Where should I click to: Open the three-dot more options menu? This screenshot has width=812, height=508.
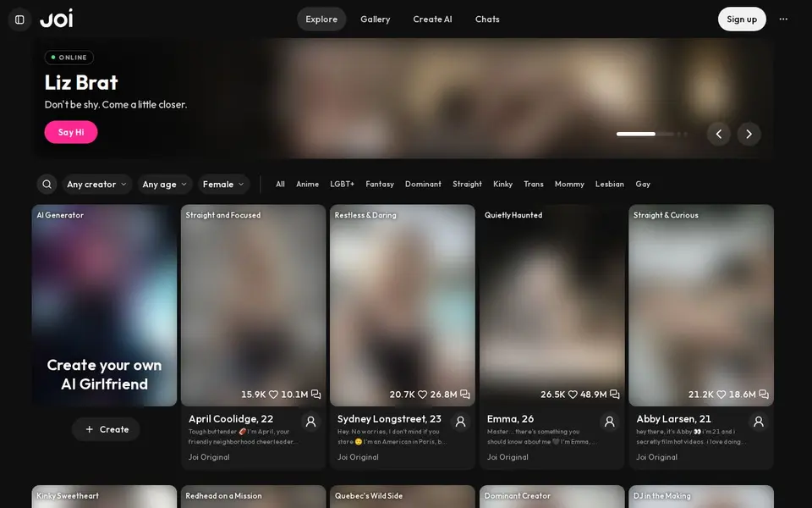[x=783, y=19]
